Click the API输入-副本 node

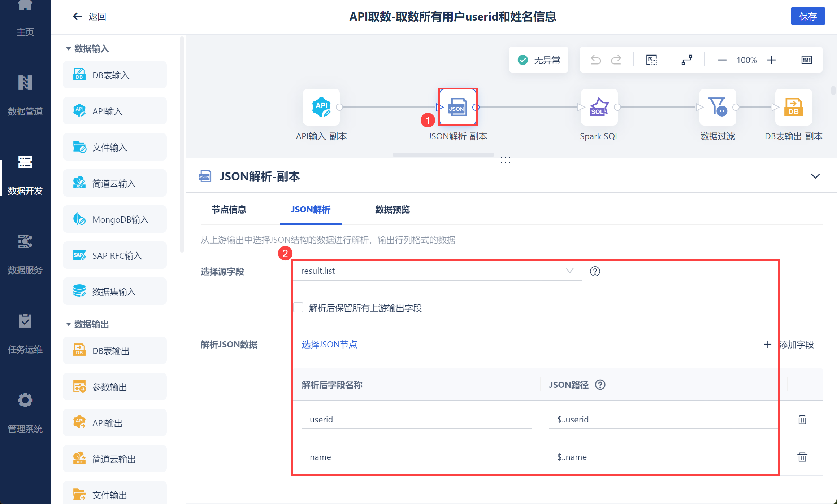pyautogui.click(x=321, y=107)
